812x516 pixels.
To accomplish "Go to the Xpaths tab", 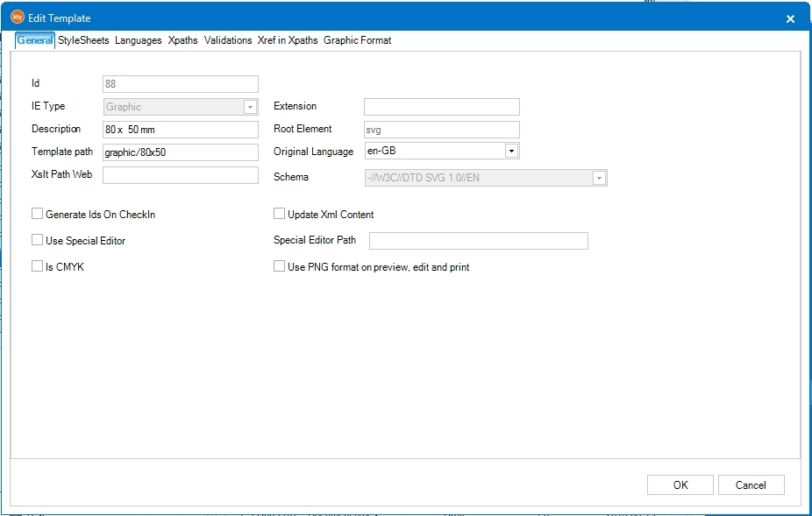I will tap(182, 40).
